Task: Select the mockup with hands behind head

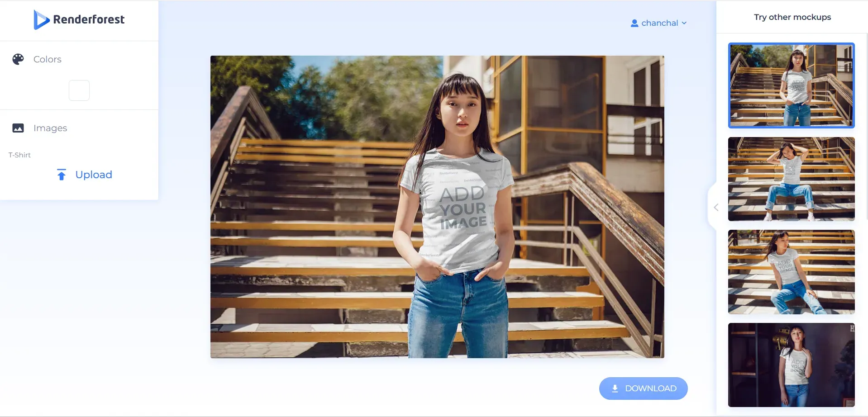Action: click(791, 179)
